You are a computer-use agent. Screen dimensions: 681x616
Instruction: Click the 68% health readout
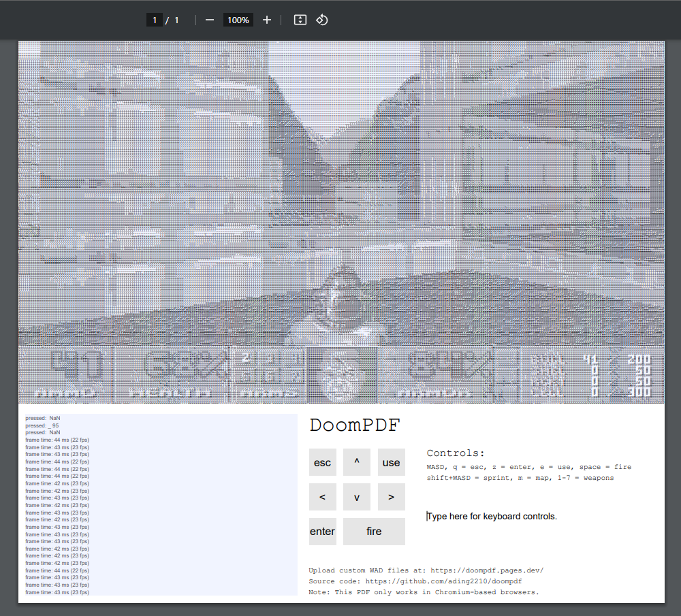(x=185, y=366)
